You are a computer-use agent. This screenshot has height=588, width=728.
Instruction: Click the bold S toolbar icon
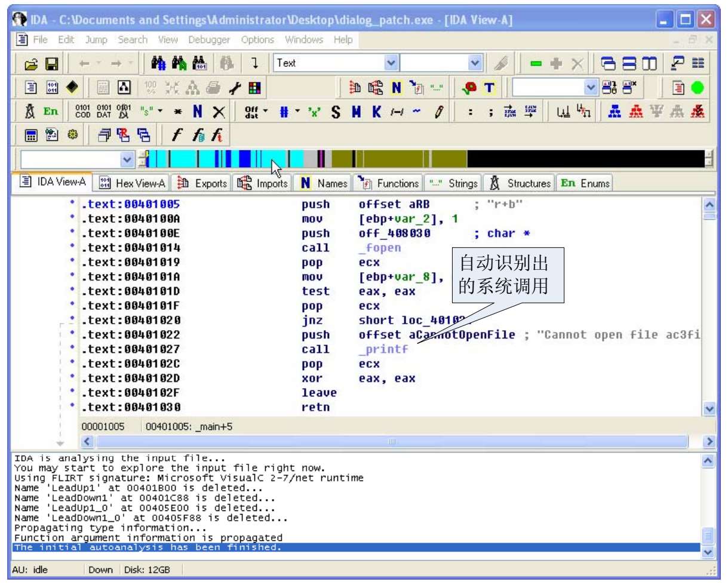[x=336, y=112]
